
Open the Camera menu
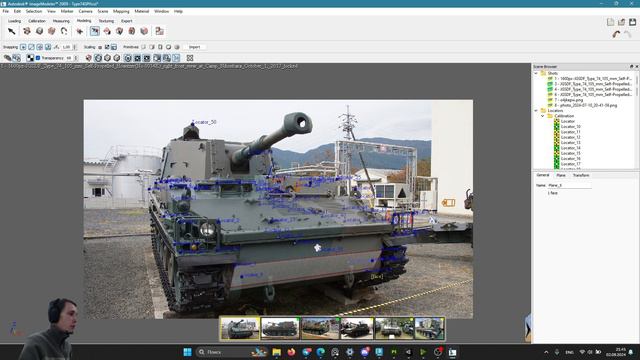[85, 11]
